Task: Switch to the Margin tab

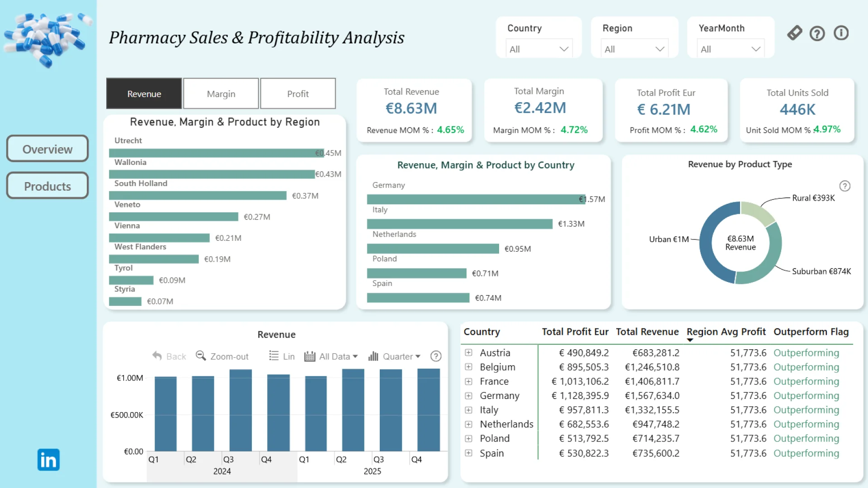Action: (x=221, y=94)
